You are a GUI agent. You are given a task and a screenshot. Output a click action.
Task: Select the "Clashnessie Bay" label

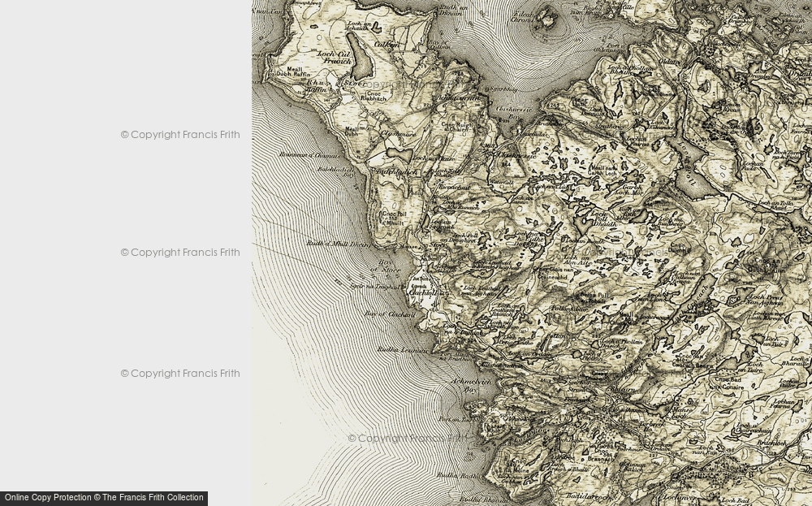[516, 112]
